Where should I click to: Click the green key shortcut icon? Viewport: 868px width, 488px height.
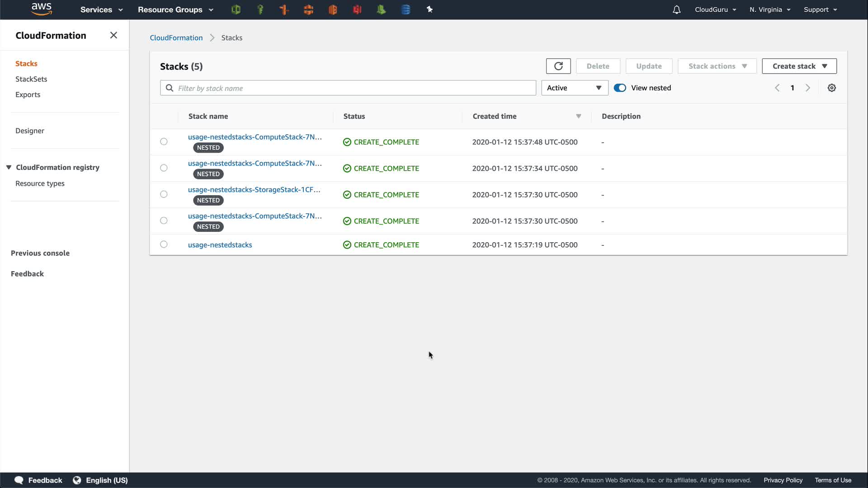coord(260,9)
